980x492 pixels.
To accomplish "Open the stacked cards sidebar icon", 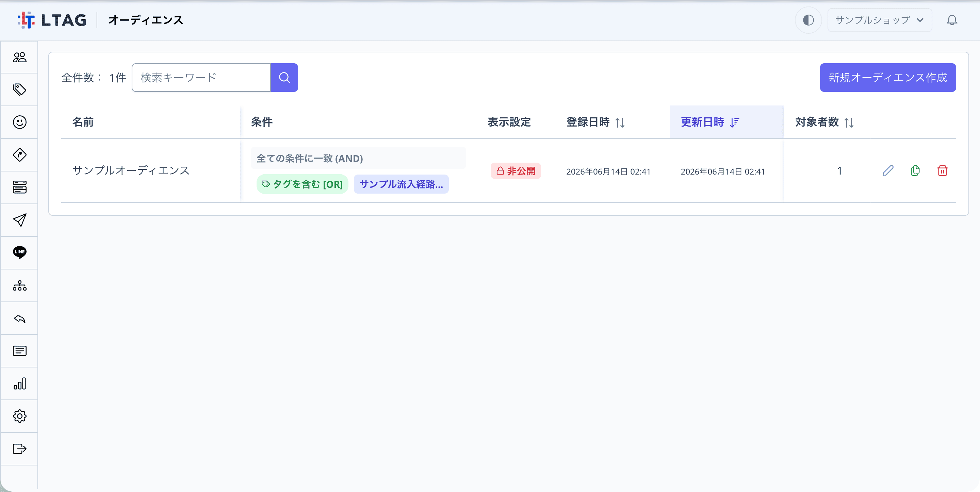I will coord(19,187).
